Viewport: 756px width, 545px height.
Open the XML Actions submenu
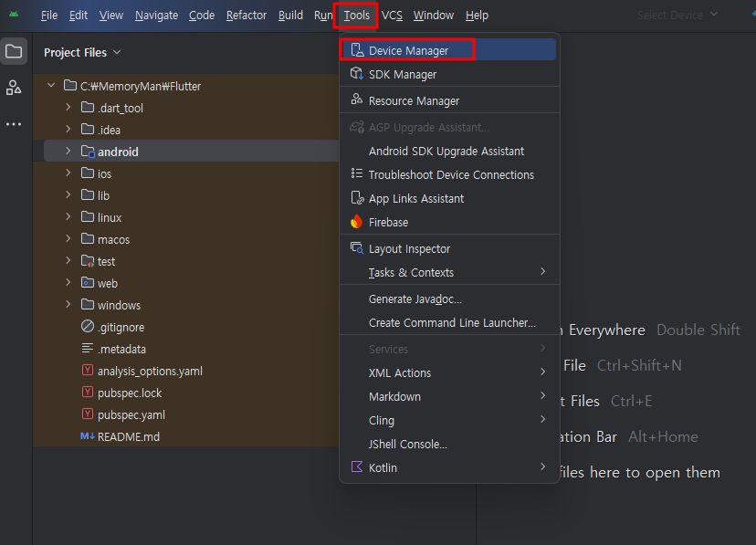[x=448, y=372]
